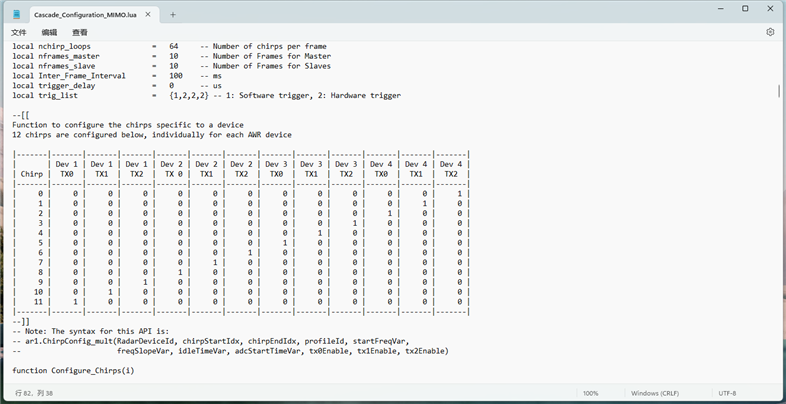This screenshot has width=786, height=404.
Task: Click the text 'local Inter_Frame_Interval'
Action: pyautogui.click(x=69, y=76)
